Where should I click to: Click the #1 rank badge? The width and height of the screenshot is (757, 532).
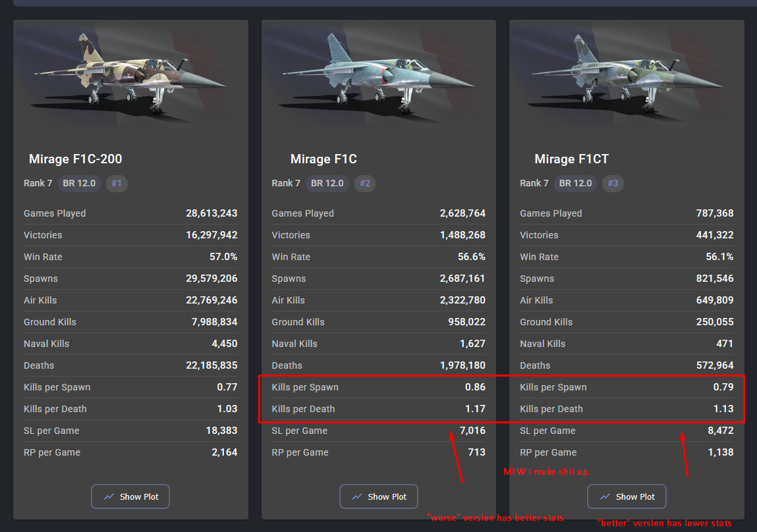point(117,183)
